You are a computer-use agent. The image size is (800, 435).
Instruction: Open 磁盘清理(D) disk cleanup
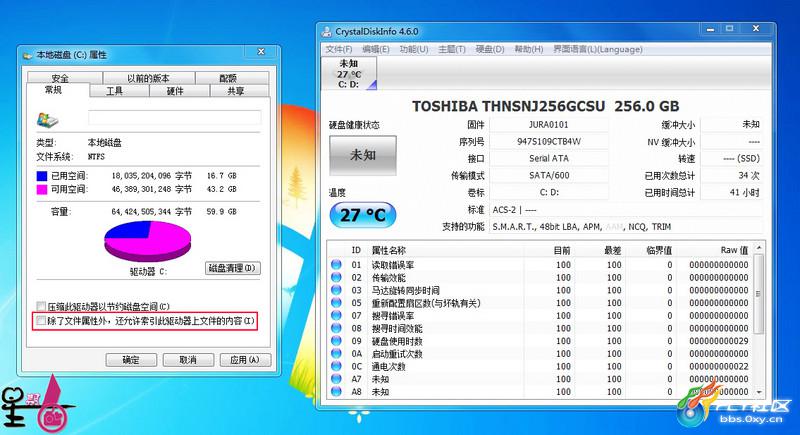233,268
